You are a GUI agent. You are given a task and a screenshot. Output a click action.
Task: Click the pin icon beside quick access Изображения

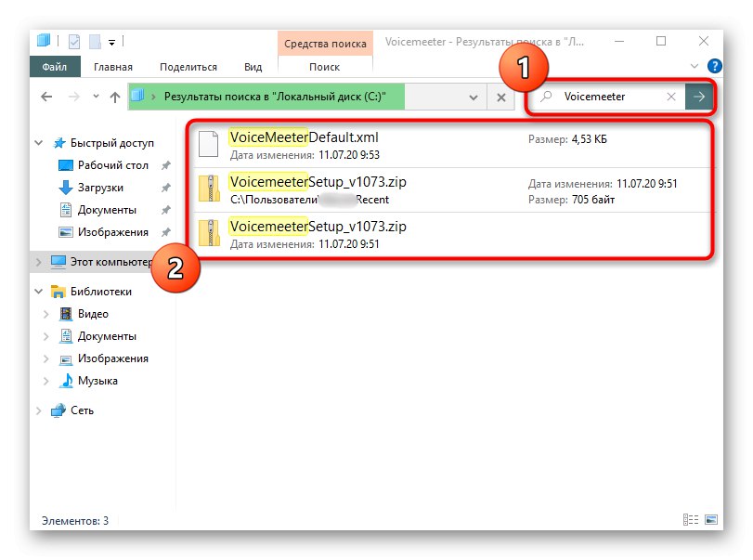coord(166,232)
